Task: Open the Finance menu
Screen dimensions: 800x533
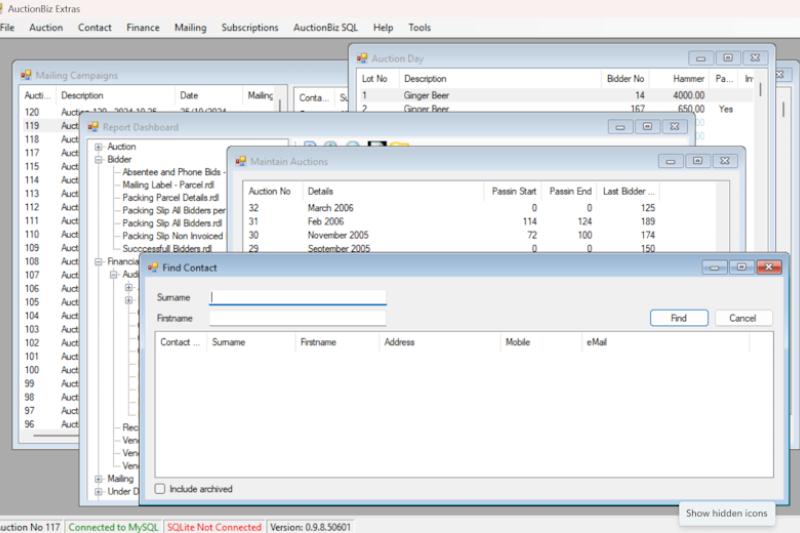Action: (143, 28)
